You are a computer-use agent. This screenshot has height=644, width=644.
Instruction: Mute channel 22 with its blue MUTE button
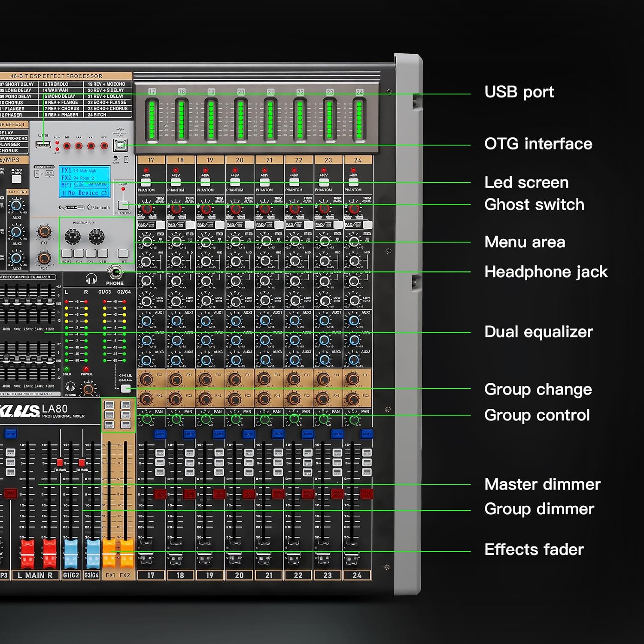307,434
